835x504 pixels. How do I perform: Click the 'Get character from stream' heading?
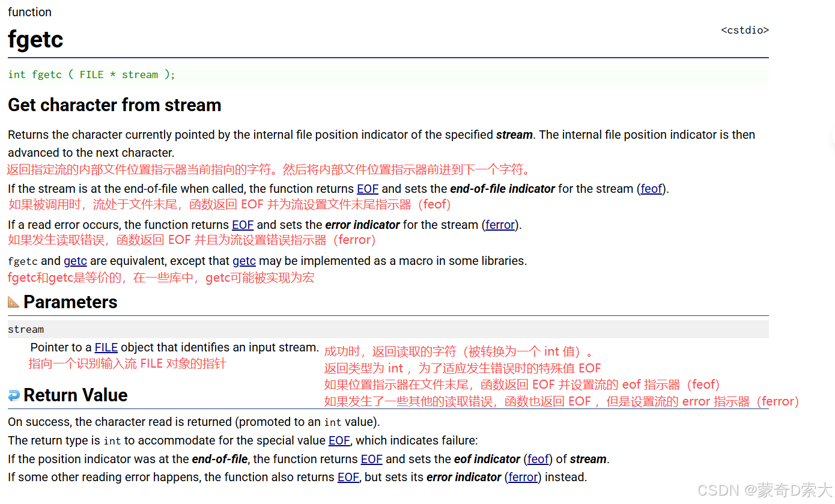115,105
